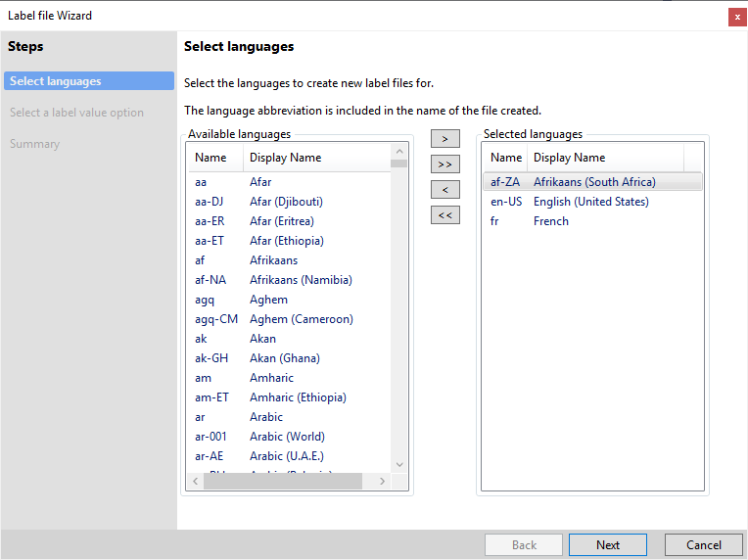Select the 'Select languages' step
Screen dimensions: 748x560
88,81
